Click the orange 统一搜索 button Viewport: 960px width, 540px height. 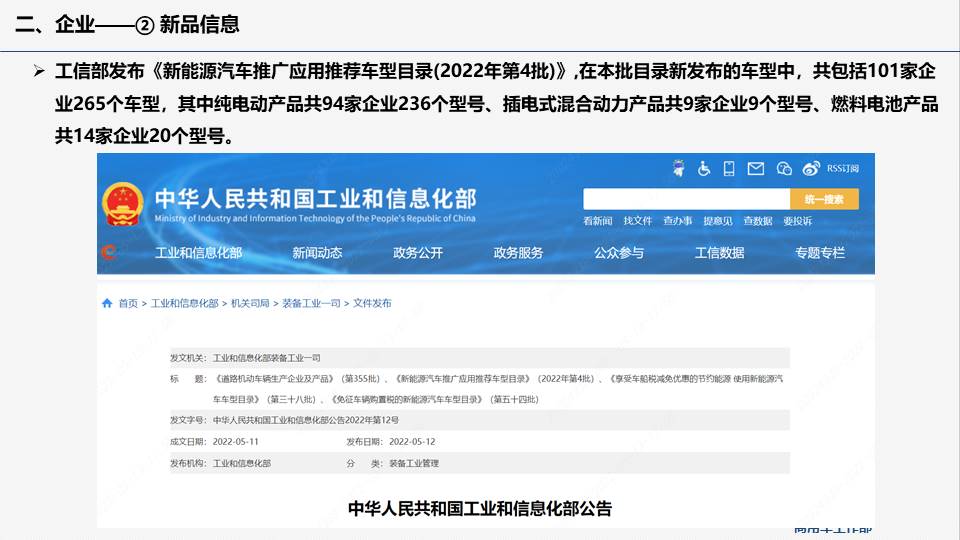824,199
